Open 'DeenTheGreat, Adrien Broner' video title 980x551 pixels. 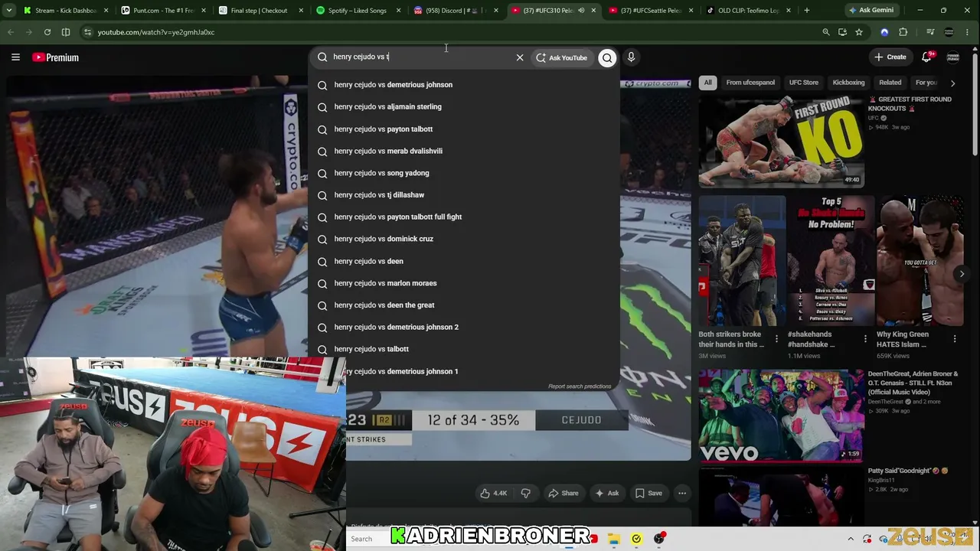[913, 383]
